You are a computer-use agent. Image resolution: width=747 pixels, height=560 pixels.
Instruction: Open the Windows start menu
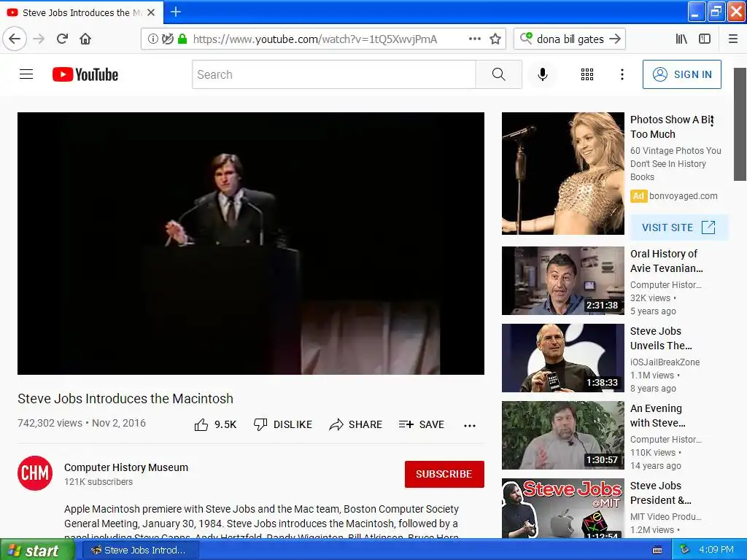[x=37, y=550]
